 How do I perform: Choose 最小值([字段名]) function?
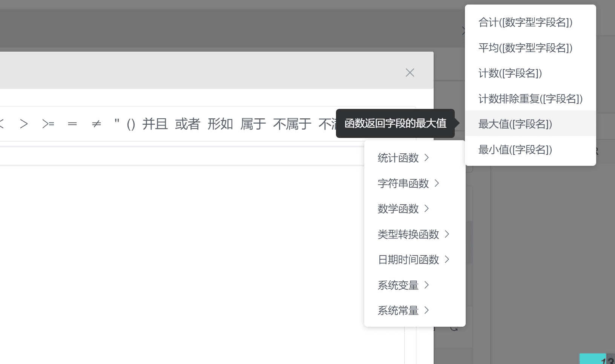click(531, 150)
